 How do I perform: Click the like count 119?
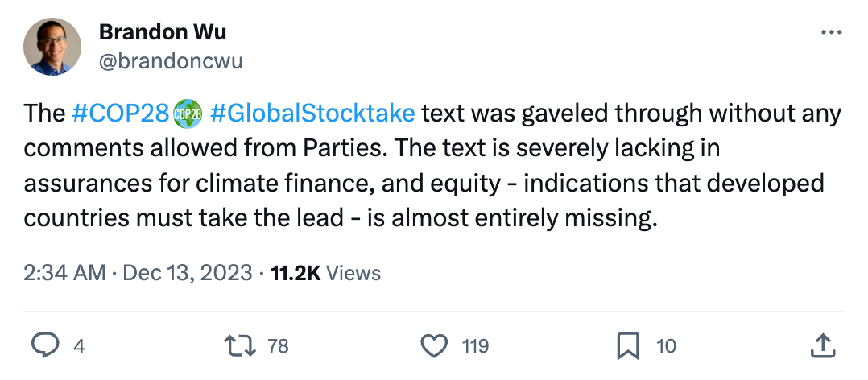(475, 346)
